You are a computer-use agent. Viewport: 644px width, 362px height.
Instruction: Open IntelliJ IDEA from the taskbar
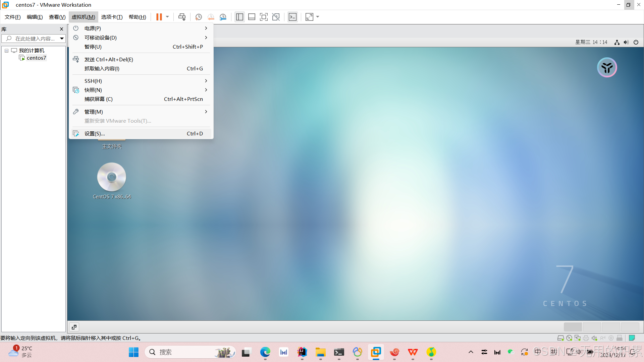point(302,352)
